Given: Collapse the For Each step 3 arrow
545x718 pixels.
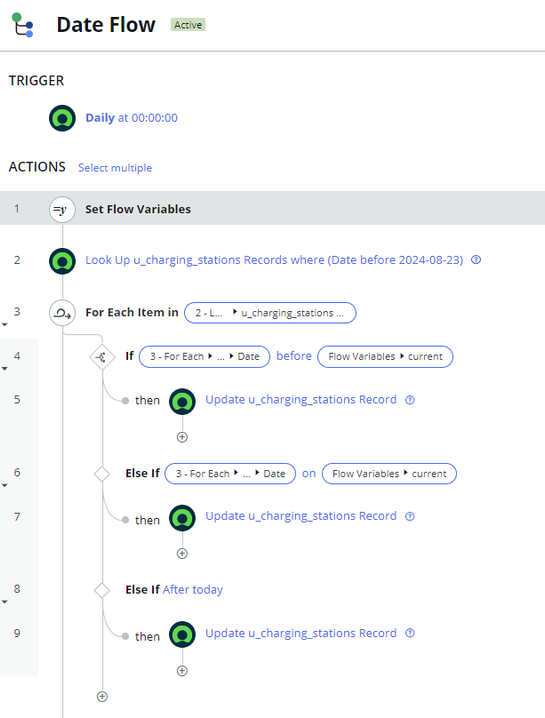Looking at the screenshot, I should (x=5, y=325).
